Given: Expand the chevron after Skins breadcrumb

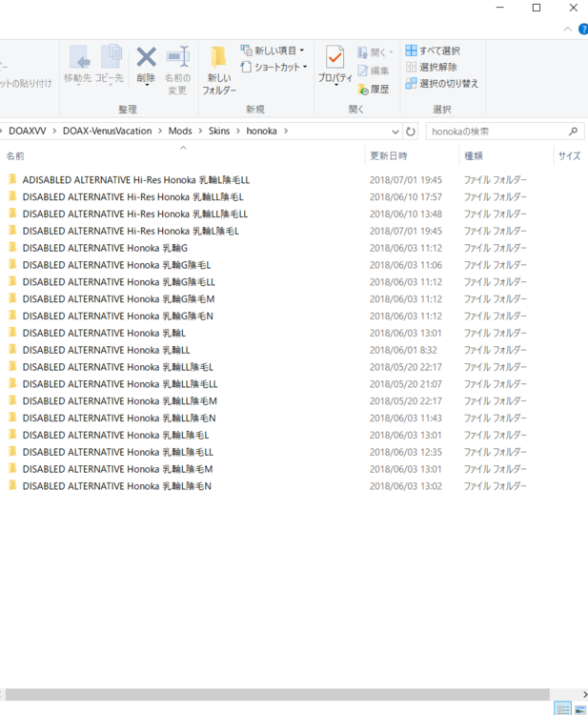Looking at the screenshot, I should (238, 131).
